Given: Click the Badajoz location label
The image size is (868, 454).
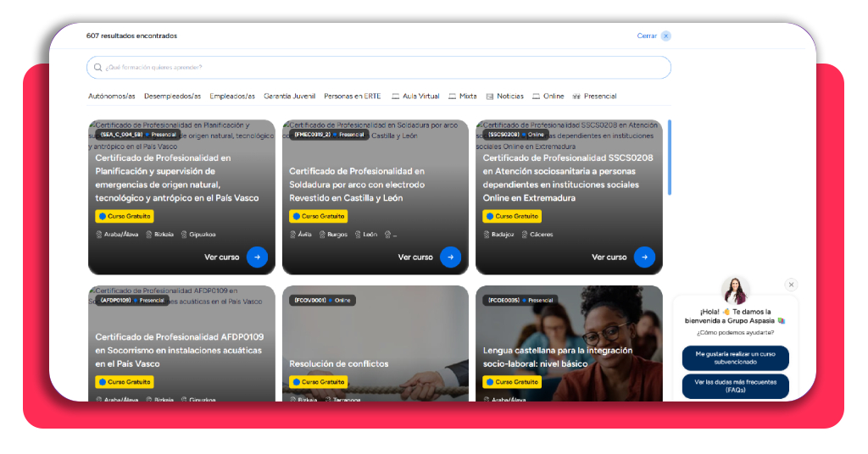Looking at the screenshot, I should tap(498, 235).
